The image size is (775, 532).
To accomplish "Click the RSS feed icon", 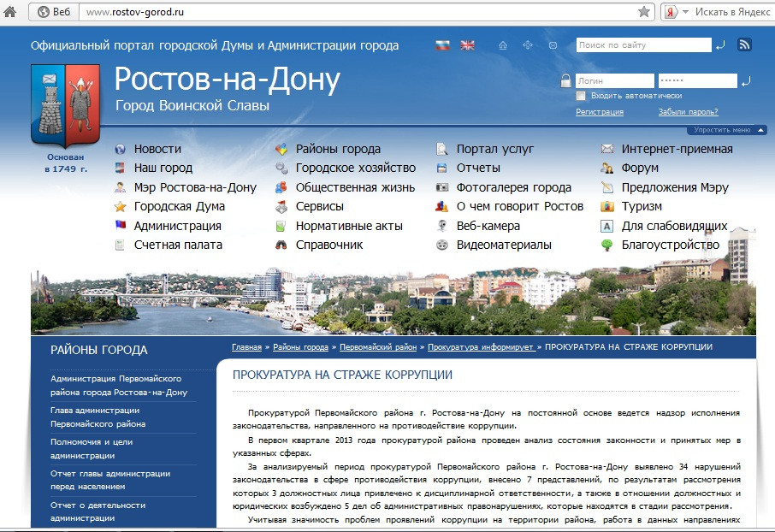I will pyautogui.click(x=745, y=44).
